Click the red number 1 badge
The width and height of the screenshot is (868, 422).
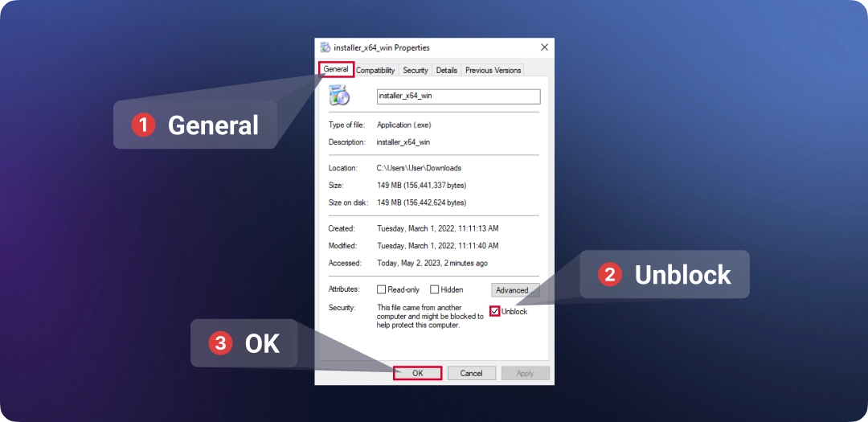pos(143,125)
